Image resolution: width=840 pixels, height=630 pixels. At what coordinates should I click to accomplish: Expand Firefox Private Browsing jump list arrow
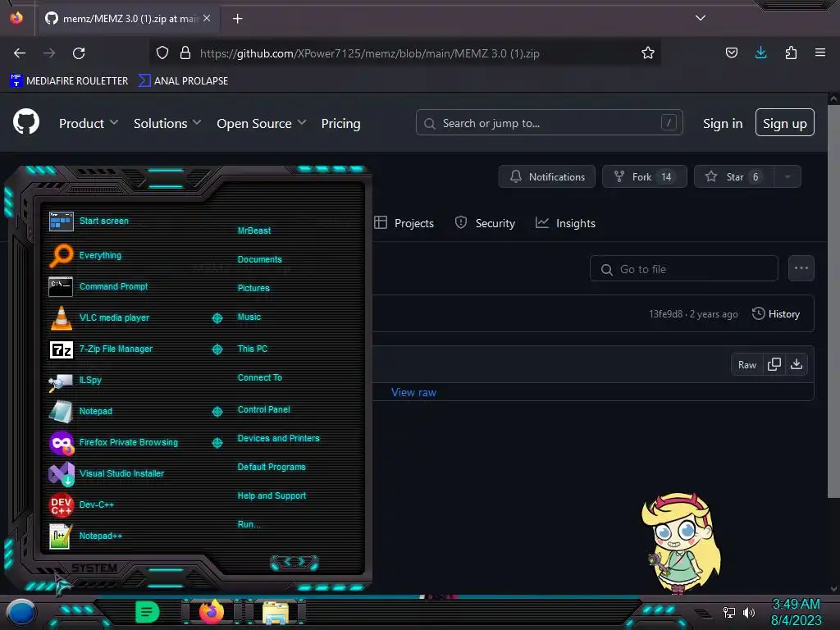click(217, 442)
